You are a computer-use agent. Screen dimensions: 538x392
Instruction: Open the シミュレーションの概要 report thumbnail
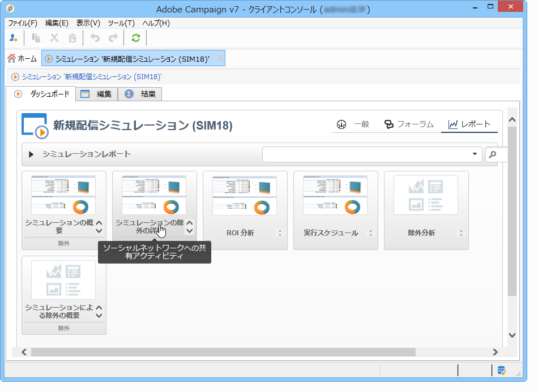tap(64, 195)
